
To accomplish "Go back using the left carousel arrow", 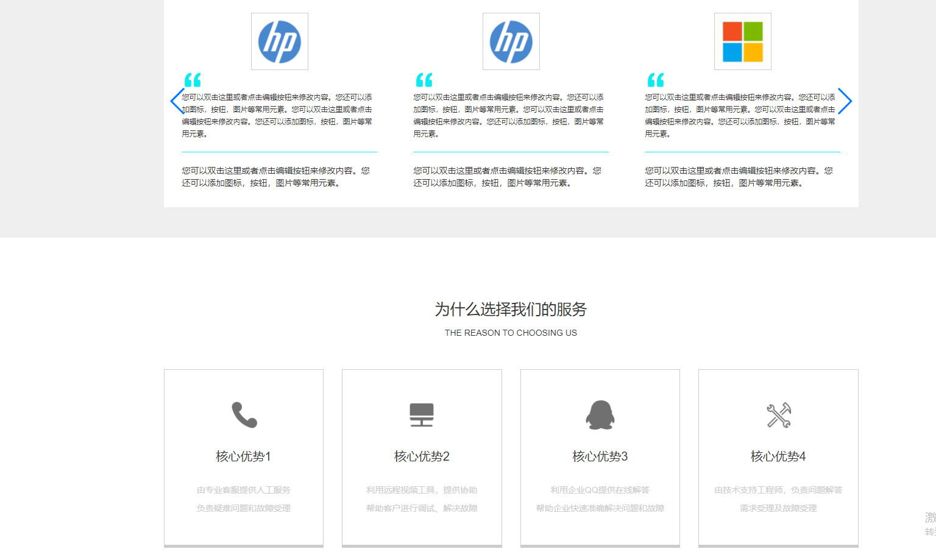I will pyautogui.click(x=177, y=101).
